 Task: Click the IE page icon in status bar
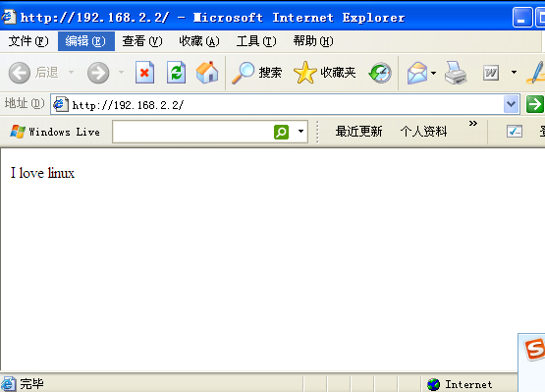pyautogui.click(x=8, y=384)
